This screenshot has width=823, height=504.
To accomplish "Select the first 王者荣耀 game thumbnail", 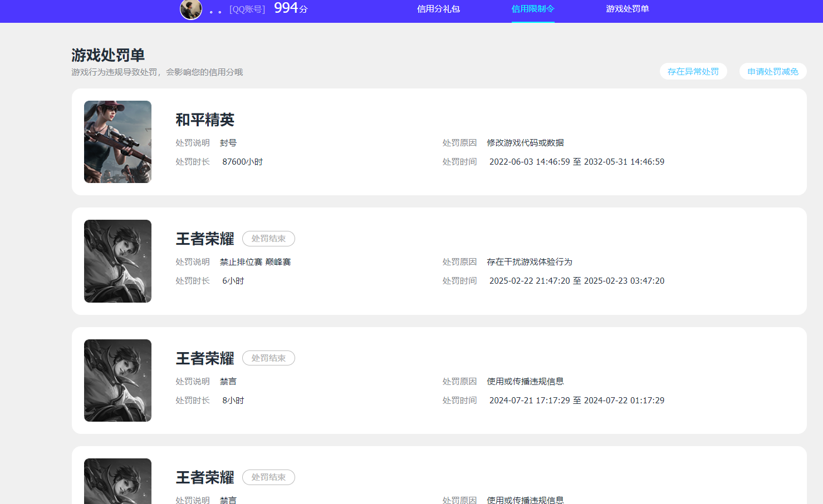I will click(x=117, y=261).
